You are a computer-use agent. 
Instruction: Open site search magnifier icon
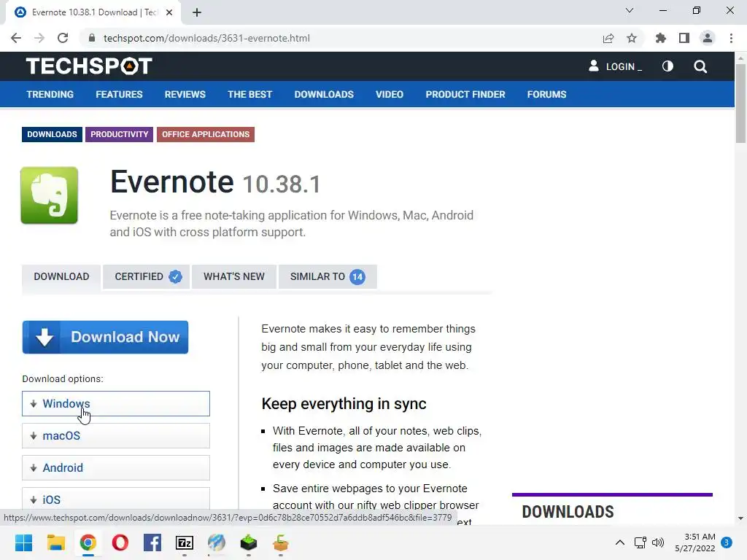coord(700,66)
